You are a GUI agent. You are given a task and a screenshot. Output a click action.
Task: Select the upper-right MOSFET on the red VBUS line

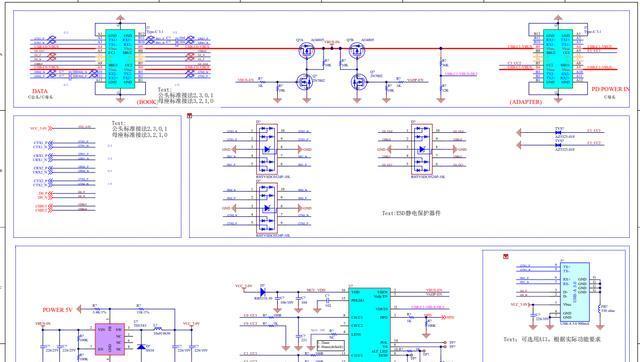click(357, 51)
